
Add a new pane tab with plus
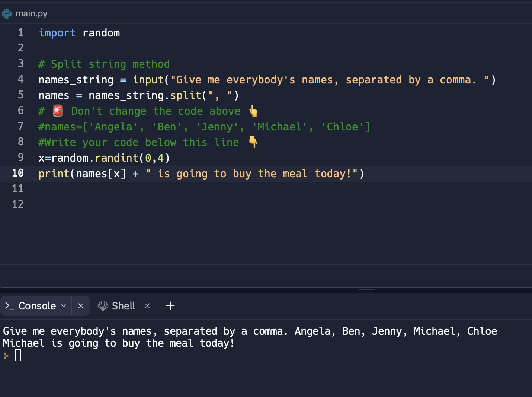click(x=170, y=306)
